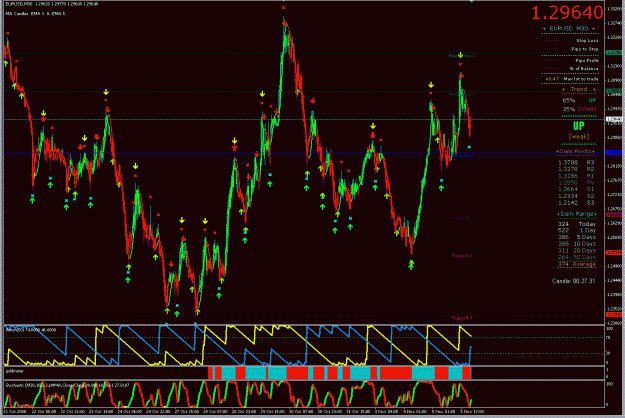
Task: Click the Today range value 324
Action: [x=563, y=224]
